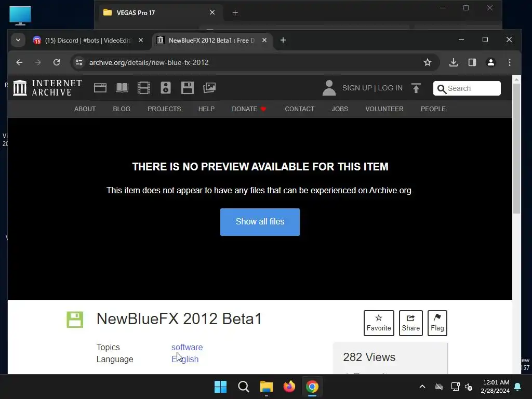Screen dimensions: 532x399
Task: Open the Images icon in Archive nav
Action: click(209, 88)
